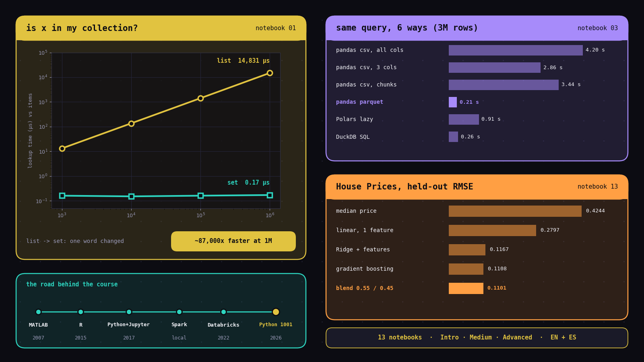This screenshot has width=644, height=362.
Task: Select the teal set square marker at 10^6 items
Action: pos(270,195)
